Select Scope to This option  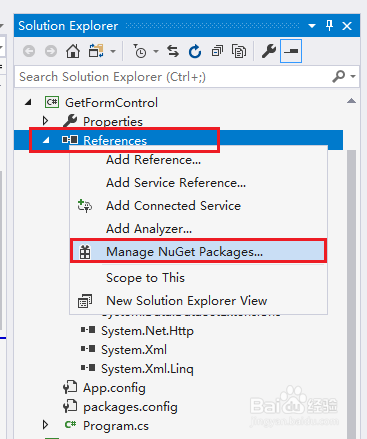tap(145, 278)
